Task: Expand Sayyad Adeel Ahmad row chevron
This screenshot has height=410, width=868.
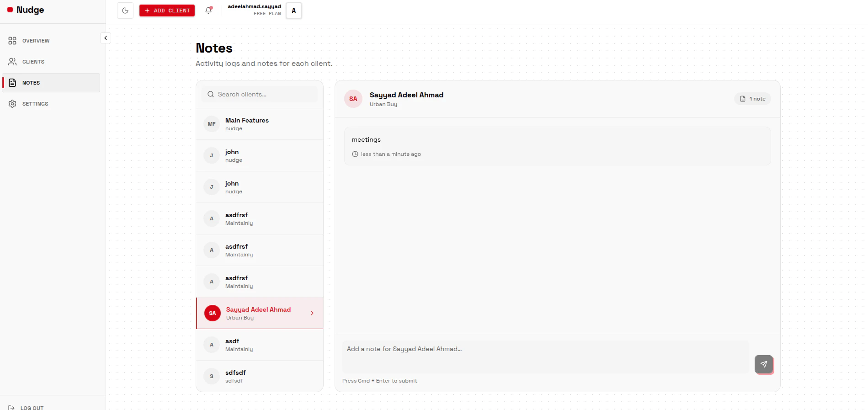Action: (x=312, y=313)
